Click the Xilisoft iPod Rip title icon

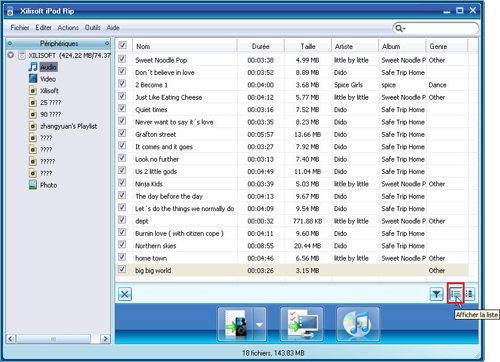(10, 12)
